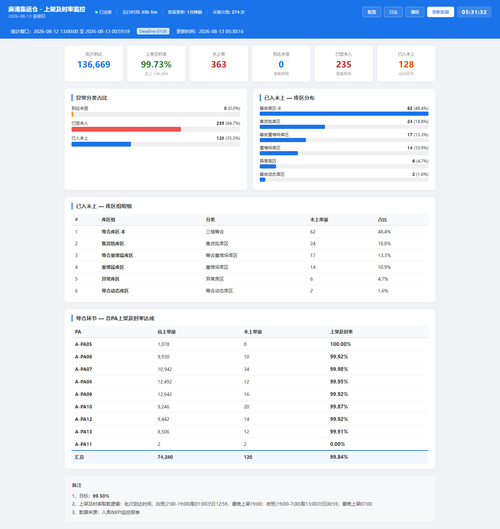The width and height of the screenshot is (500, 529).
Task: Select zone table row 5 with 4.7%
Action: (x=250, y=279)
